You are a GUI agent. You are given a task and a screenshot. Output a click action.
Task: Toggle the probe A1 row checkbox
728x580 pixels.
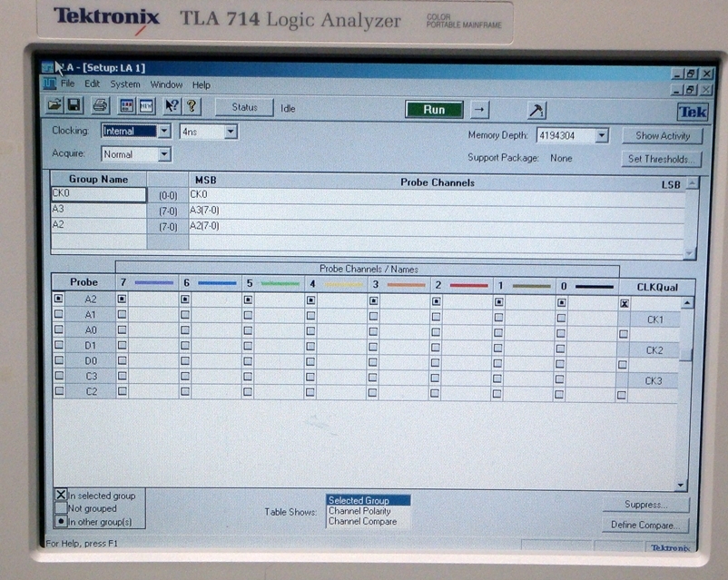pos(58,314)
